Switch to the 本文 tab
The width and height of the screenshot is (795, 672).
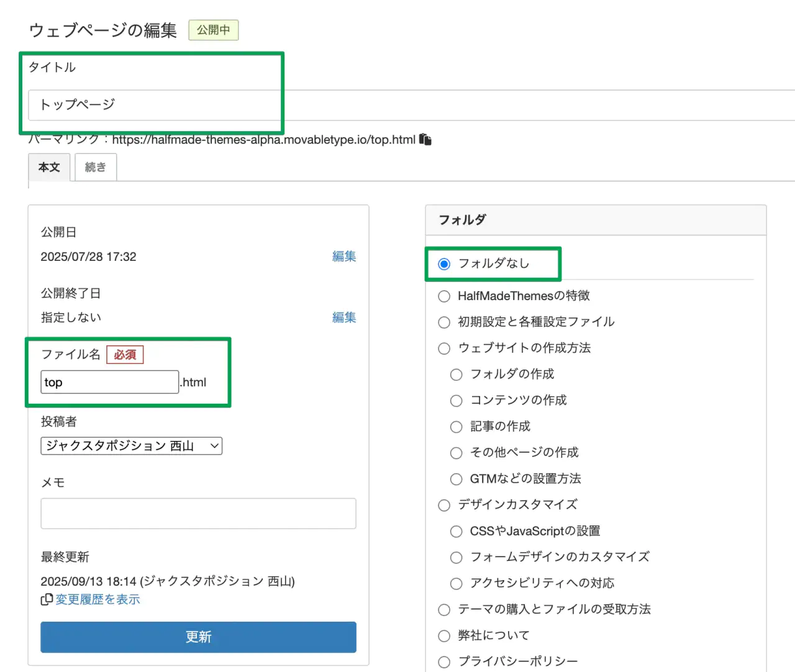click(x=49, y=167)
